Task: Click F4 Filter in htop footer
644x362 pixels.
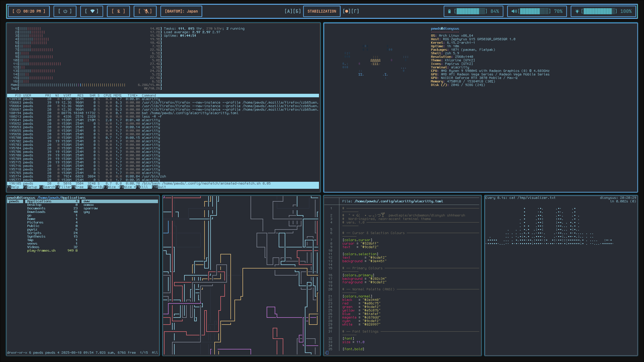Action: (63, 187)
